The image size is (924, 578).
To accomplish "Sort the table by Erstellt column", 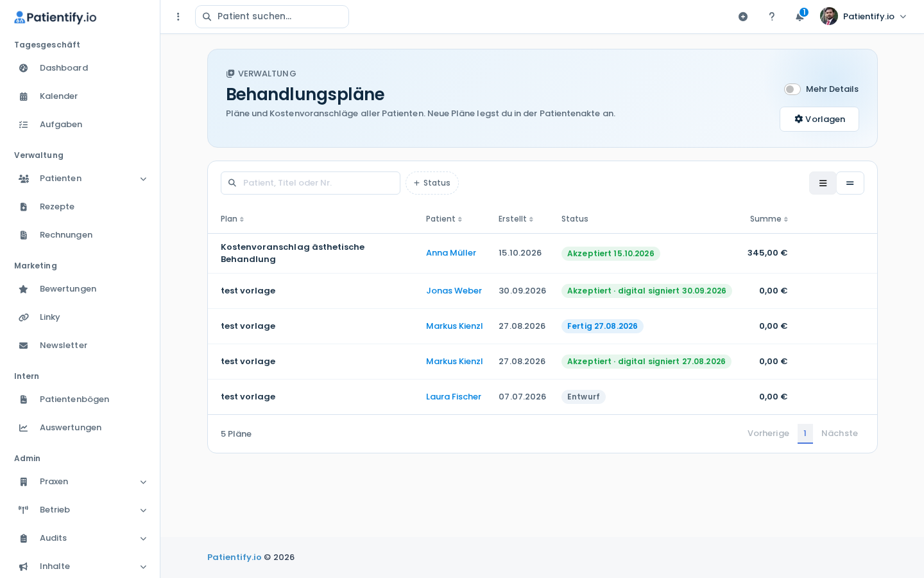I will (x=516, y=219).
